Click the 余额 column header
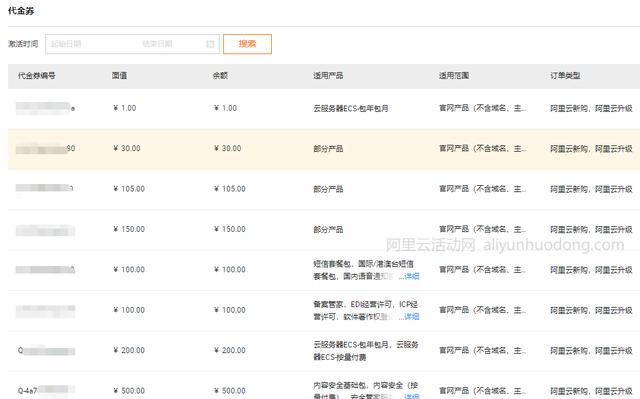Viewport: 640px width, 399px height. pyautogui.click(x=220, y=75)
